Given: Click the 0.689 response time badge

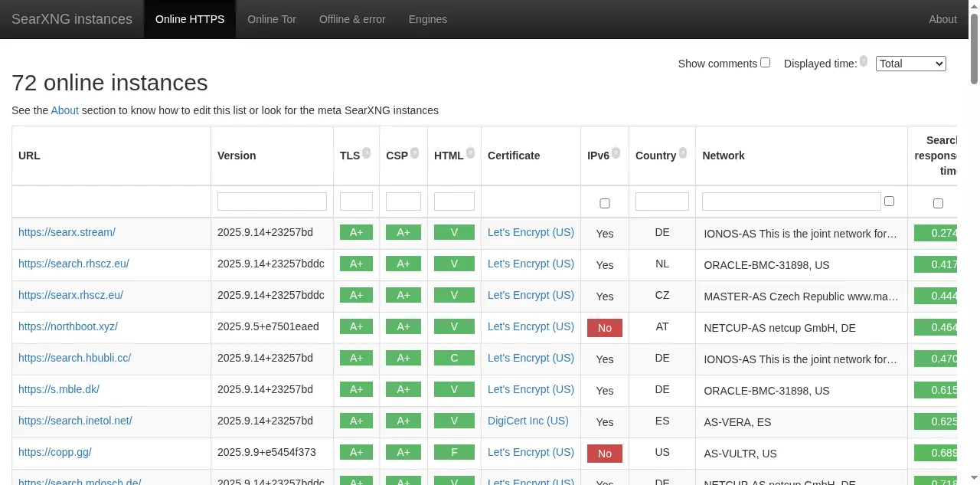Looking at the screenshot, I should 936,453.
